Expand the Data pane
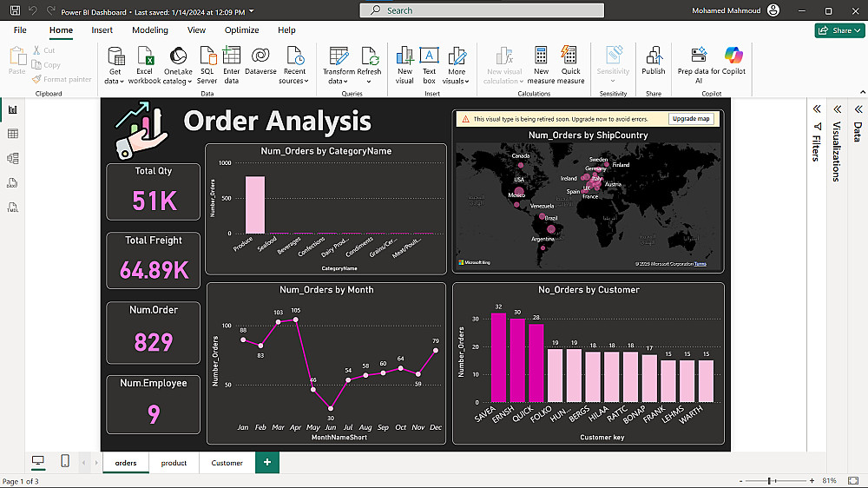 point(858,109)
